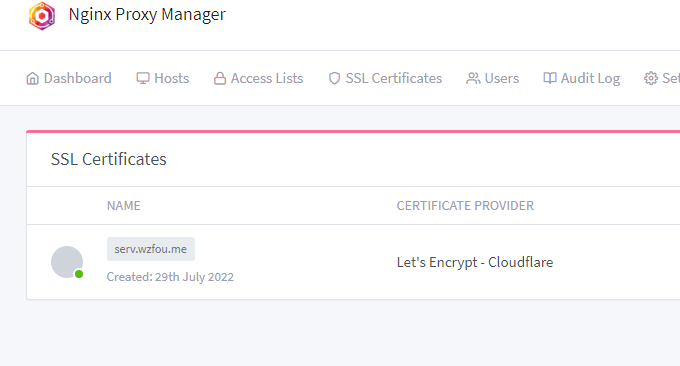The width and height of the screenshot is (680, 366).
Task: Open the Users page
Action: click(493, 78)
